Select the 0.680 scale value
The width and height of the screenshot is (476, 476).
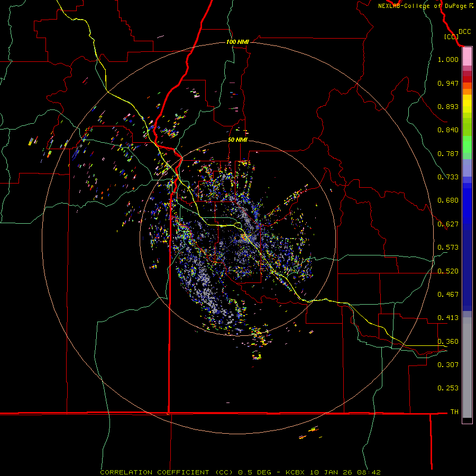point(448,200)
